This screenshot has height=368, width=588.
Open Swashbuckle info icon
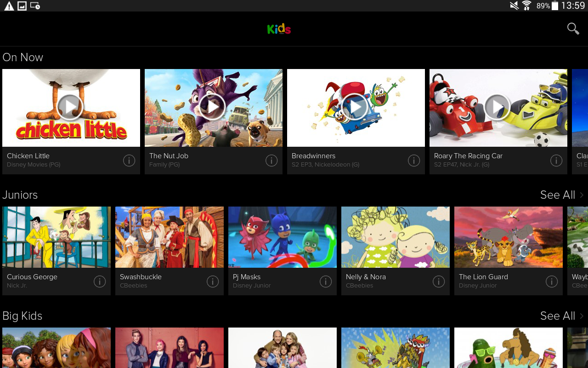click(213, 282)
